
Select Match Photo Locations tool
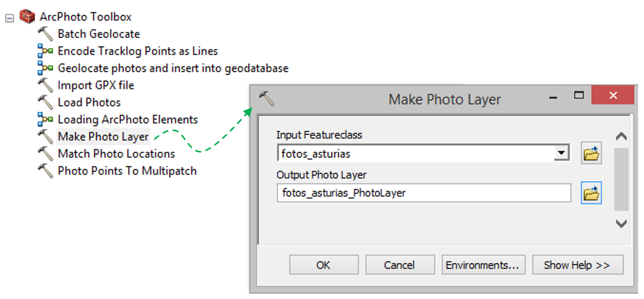116,154
